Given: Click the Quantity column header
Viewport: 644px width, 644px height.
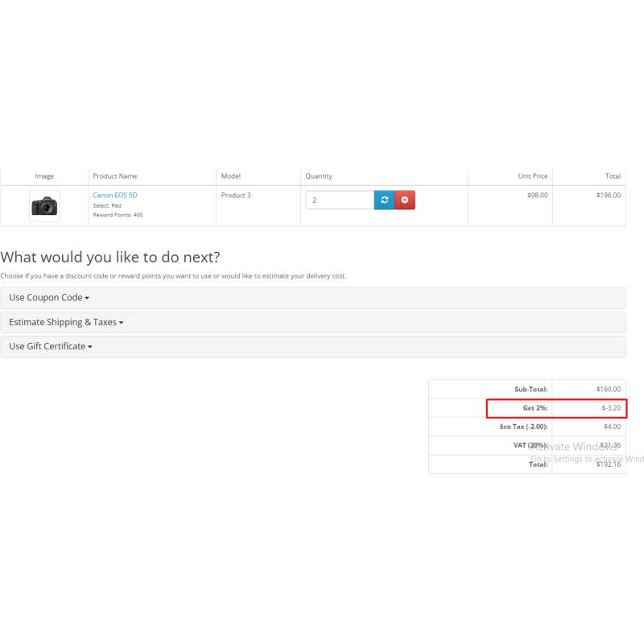Looking at the screenshot, I should [x=319, y=176].
